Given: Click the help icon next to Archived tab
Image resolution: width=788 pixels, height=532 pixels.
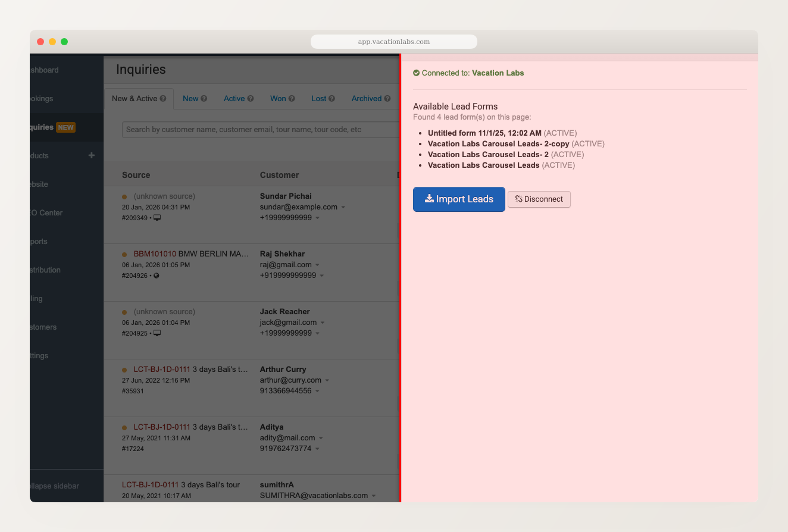Looking at the screenshot, I should coord(388,98).
